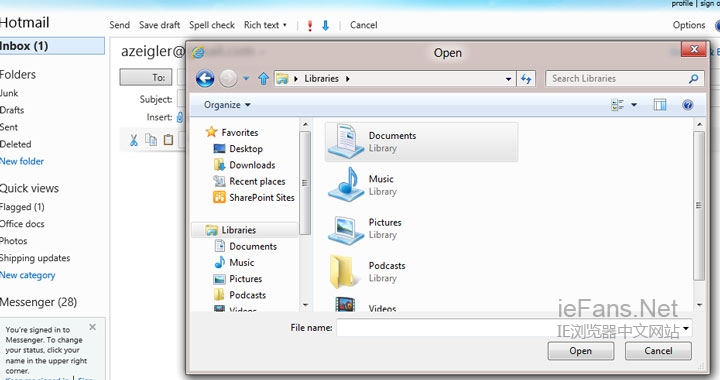This screenshot has width=720, height=380.
Task: Click the file list vertical scrollbar thumb
Action: 699,206
